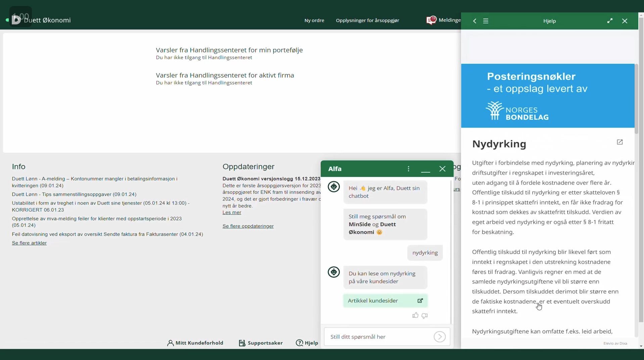Click the Du kan lese om nydyrking message

point(385,277)
